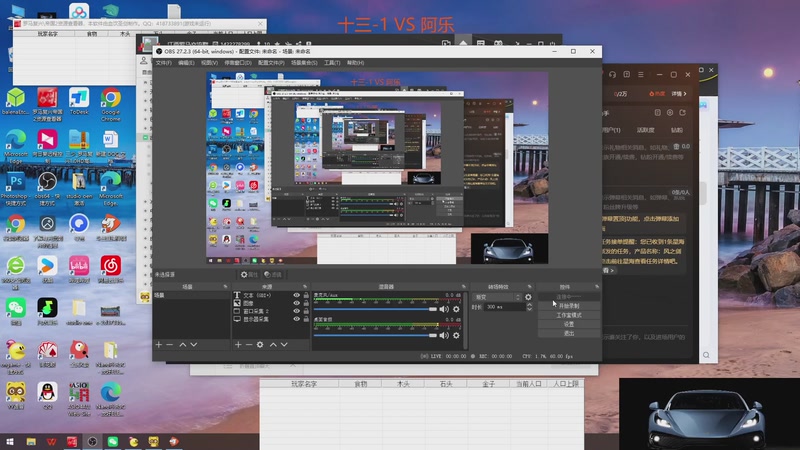Mute the 麦克风/Aux audio channel
Screen dimensions: 800x450
tap(444, 309)
